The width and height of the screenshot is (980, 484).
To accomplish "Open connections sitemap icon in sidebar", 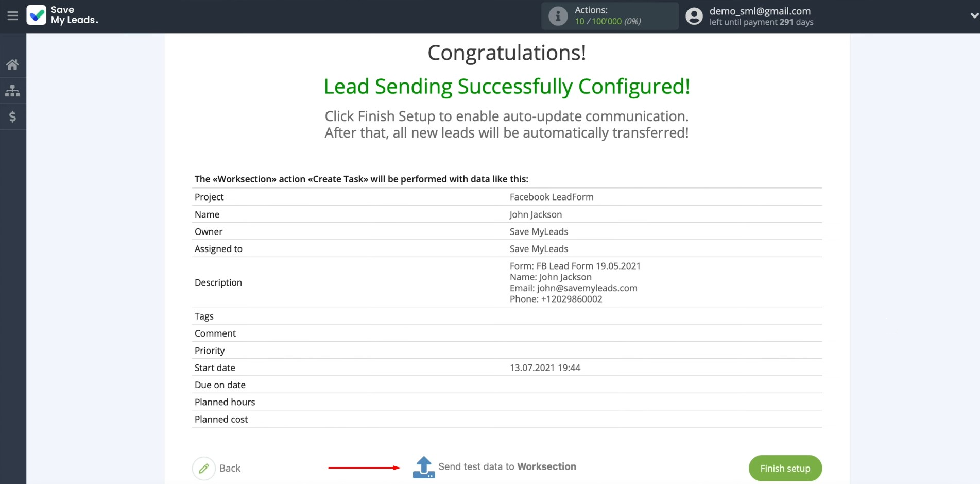I will 12,91.
